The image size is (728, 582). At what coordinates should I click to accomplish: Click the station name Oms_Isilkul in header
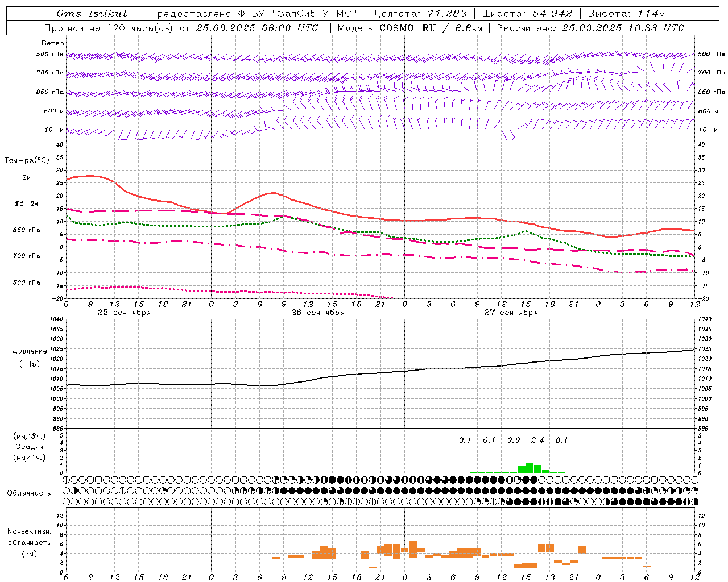pyautogui.click(x=92, y=14)
